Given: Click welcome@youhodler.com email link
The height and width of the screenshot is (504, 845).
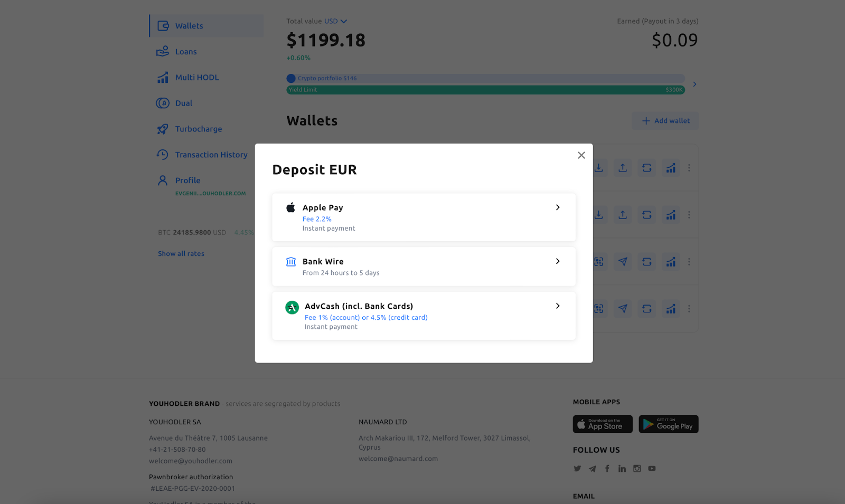Looking at the screenshot, I should point(191,461).
